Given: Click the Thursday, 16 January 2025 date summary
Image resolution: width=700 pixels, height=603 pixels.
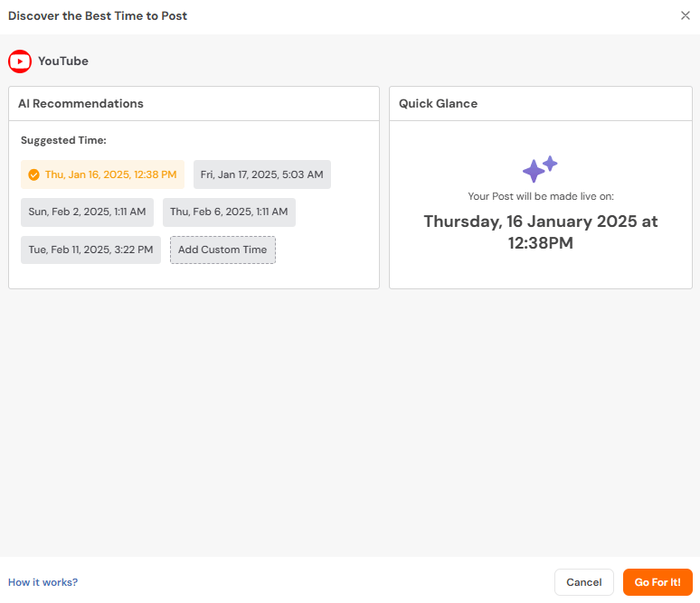Looking at the screenshot, I should [x=541, y=232].
